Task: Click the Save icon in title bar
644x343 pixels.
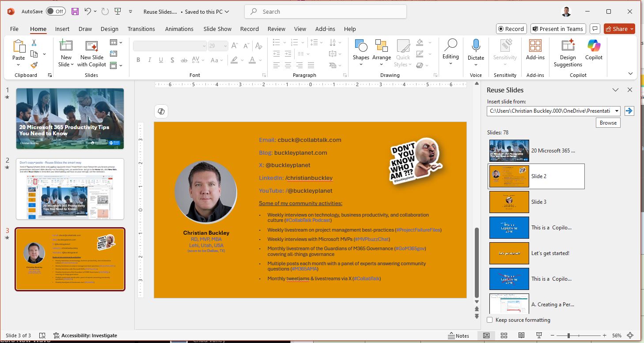Action: [x=75, y=11]
